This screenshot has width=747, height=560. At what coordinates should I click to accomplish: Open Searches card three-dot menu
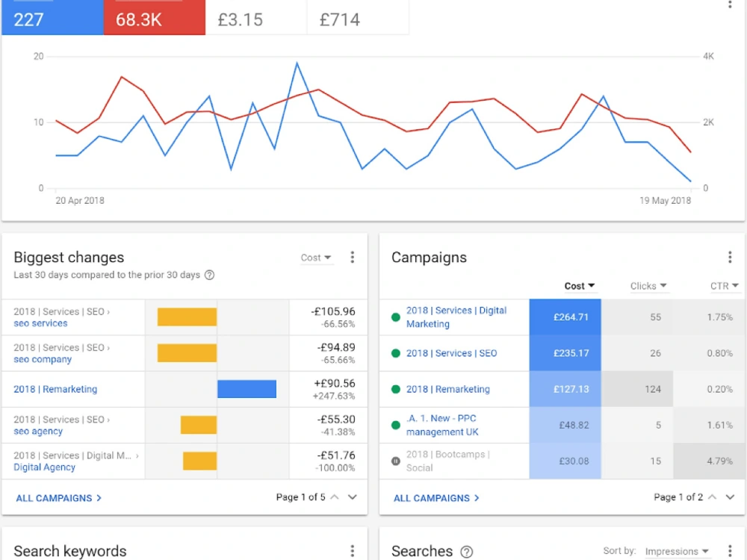tap(729, 551)
